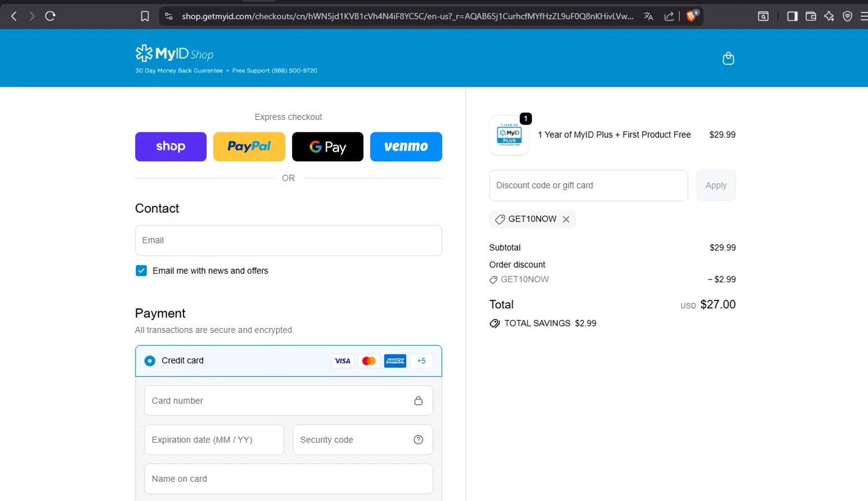View site information icon in address bar
The image size is (868, 501).
(169, 16)
